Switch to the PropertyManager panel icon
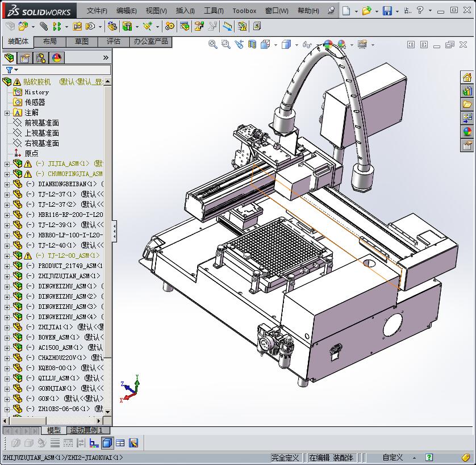Image resolution: width=476 pixels, height=465 pixels. [25, 58]
